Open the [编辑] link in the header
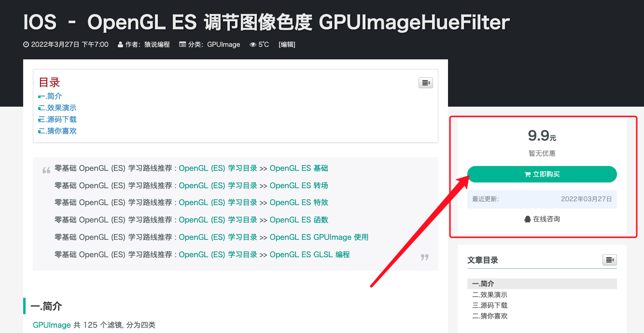Screen dimensions: 644x333 287,44
